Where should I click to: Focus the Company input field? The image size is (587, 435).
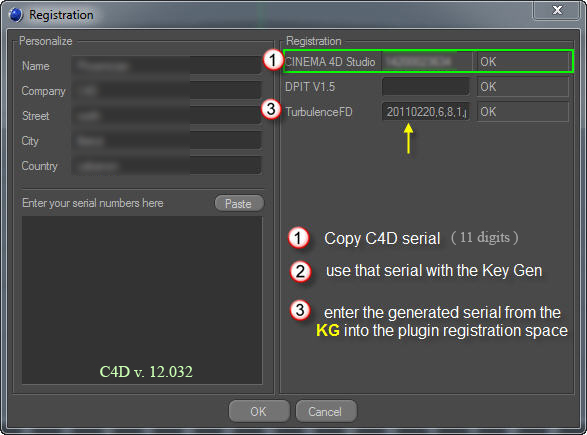(x=166, y=91)
